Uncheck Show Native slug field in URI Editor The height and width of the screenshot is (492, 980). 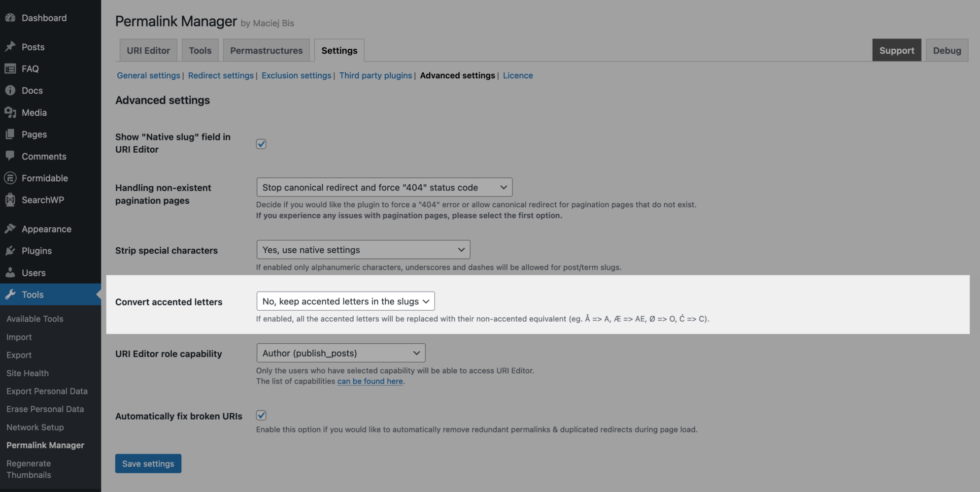click(261, 143)
